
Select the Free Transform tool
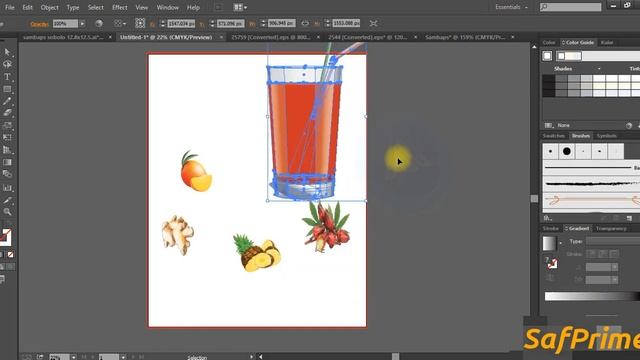click(7, 137)
